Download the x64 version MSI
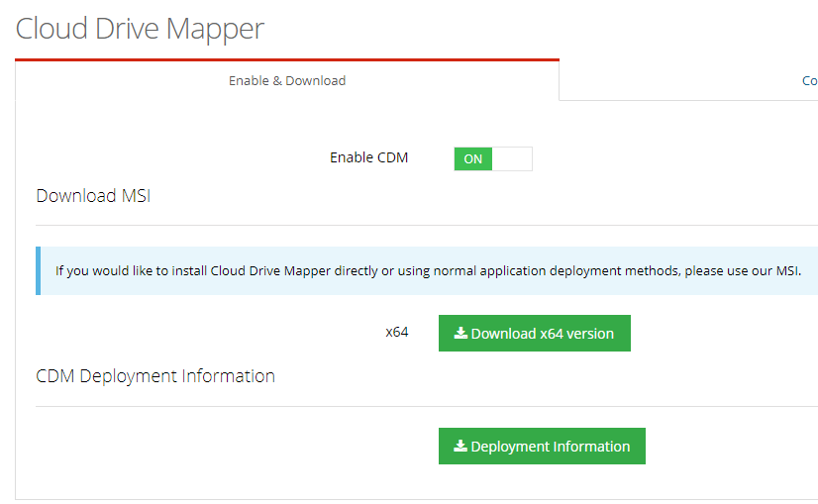 (534, 334)
